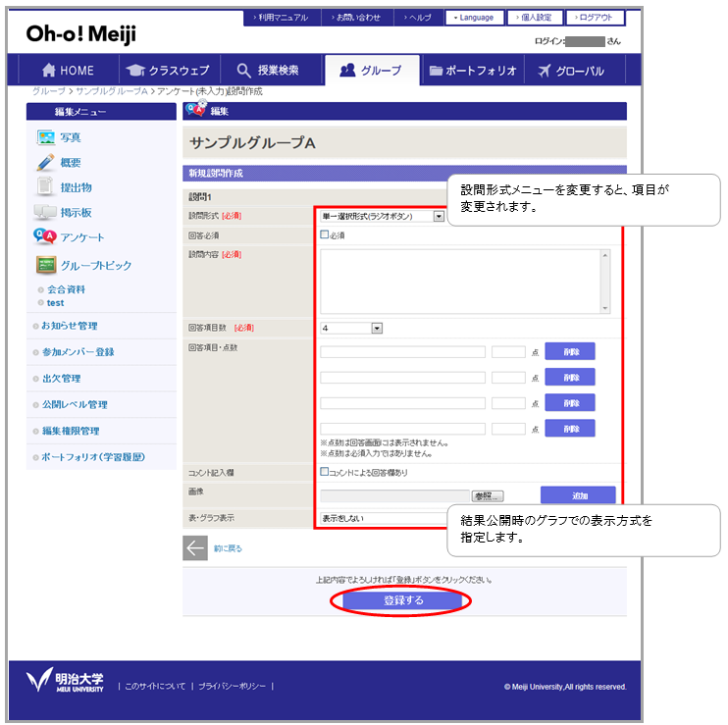728x725 pixels.
Task: Click the 掲示板 speech bubble icon
Action: coord(45,212)
